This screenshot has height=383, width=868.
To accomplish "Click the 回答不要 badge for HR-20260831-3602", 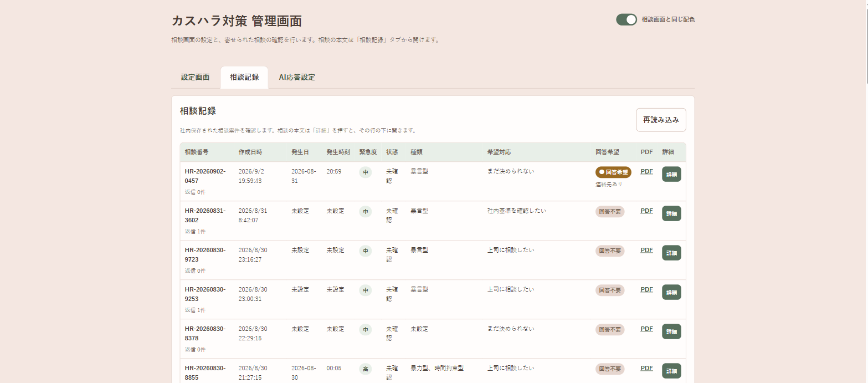I will click(610, 212).
